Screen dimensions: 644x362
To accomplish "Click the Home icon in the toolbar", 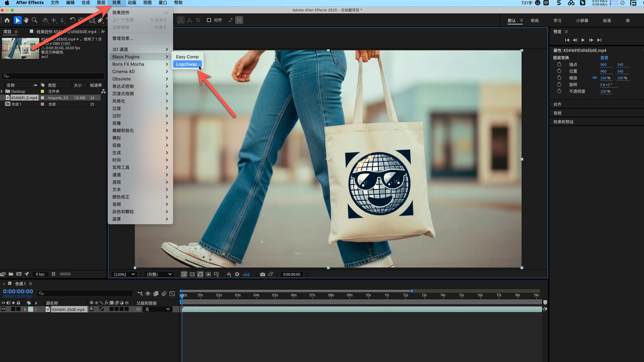I will point(7,20).
